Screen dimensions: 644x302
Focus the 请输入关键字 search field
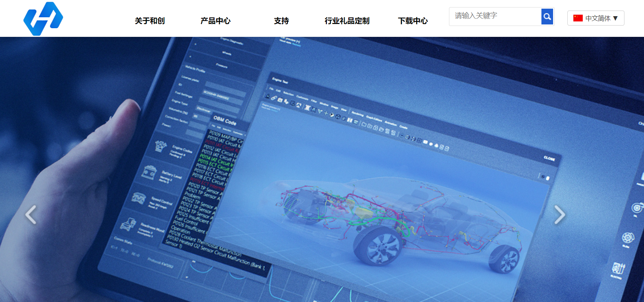tap(495, 16)
